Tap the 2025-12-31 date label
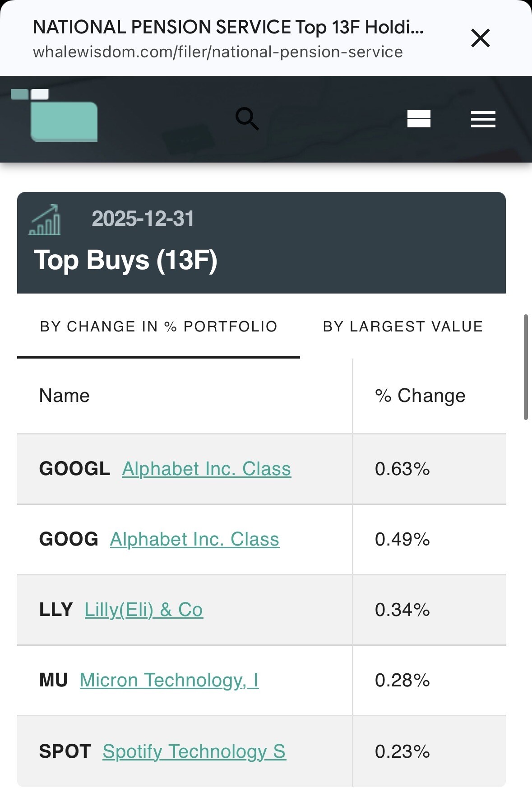 [x=143, y=219]
